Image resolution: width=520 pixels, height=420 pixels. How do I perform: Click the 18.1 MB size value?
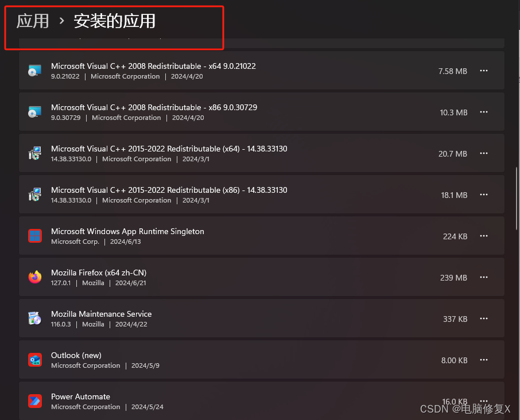tap(454, 195)
